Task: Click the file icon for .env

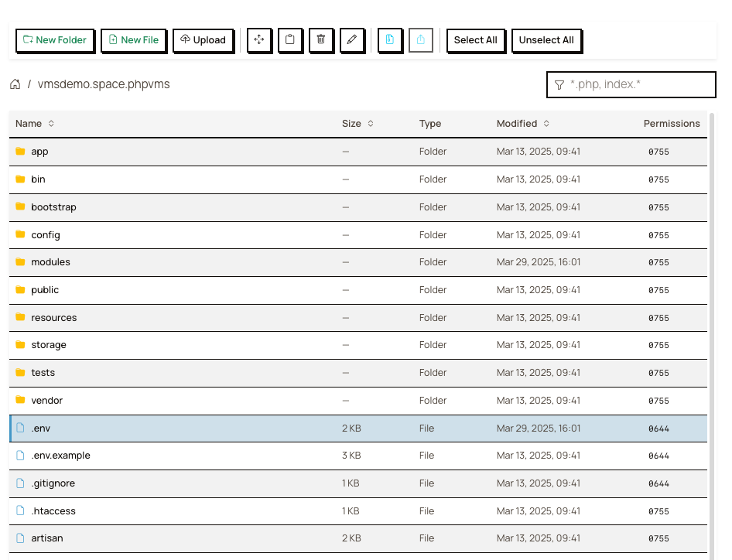Action: pos(20,428)
